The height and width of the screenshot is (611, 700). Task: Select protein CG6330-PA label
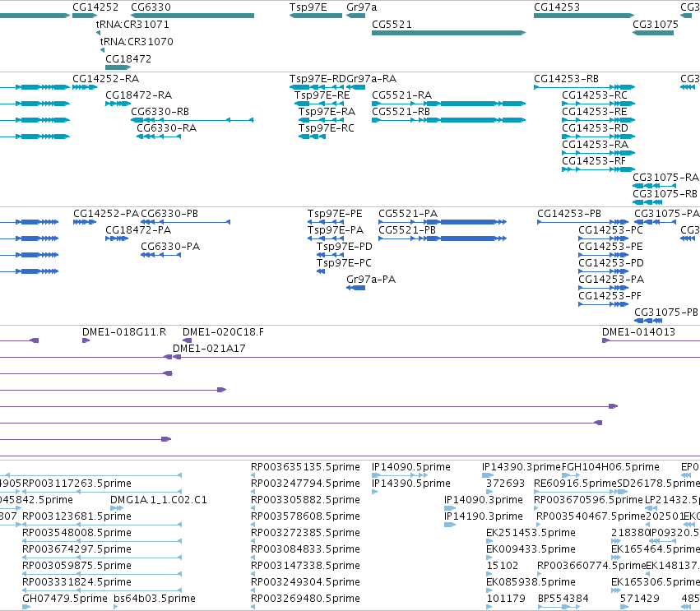click(170, 247)
